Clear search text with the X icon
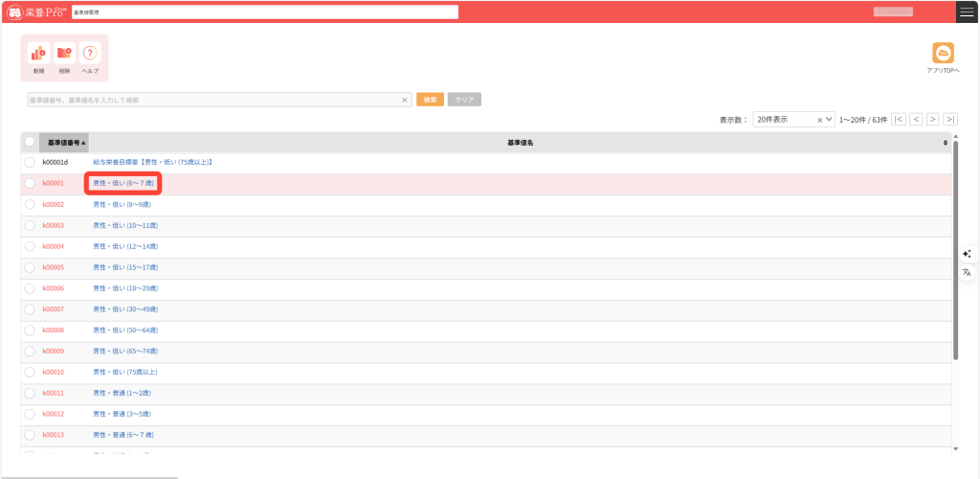 point(404,100)
